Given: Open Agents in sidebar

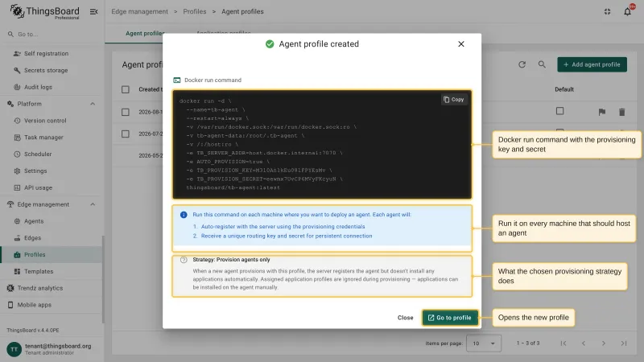Looking at the screenshot, I should point(34,221).
